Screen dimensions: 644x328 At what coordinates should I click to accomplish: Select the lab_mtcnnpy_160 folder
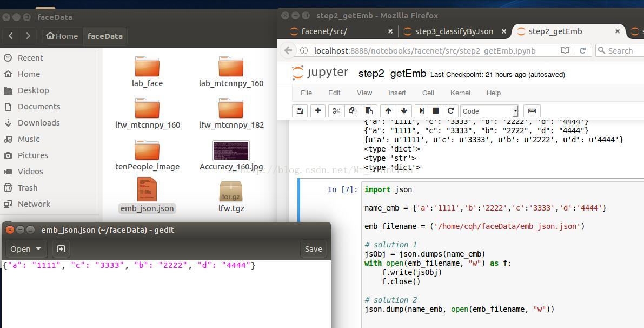[x=231, y=72]
